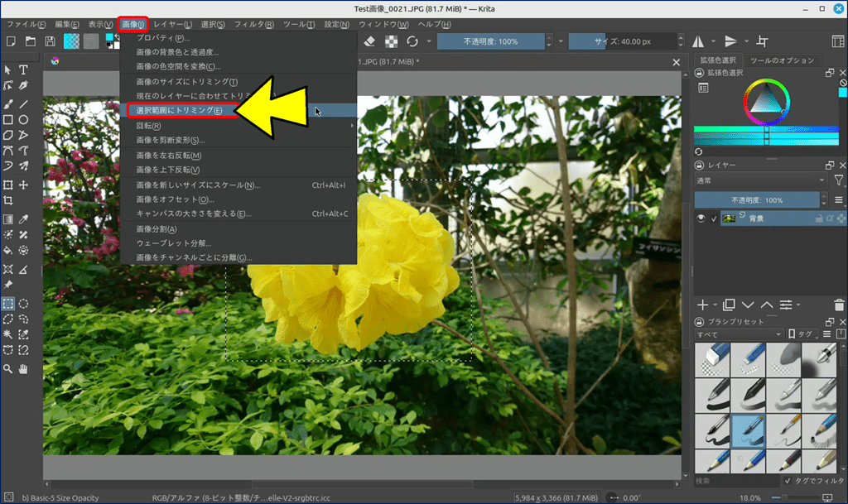Viewport: 848px width, 504px height.
Task: Pick the Elliptical selection tool
Action: (24, 304)
